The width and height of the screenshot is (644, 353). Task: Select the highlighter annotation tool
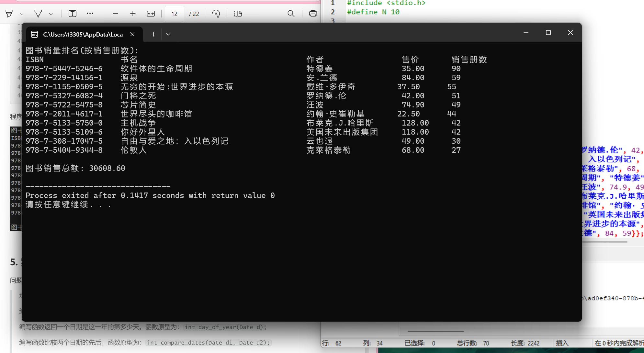tap(8, 14)
